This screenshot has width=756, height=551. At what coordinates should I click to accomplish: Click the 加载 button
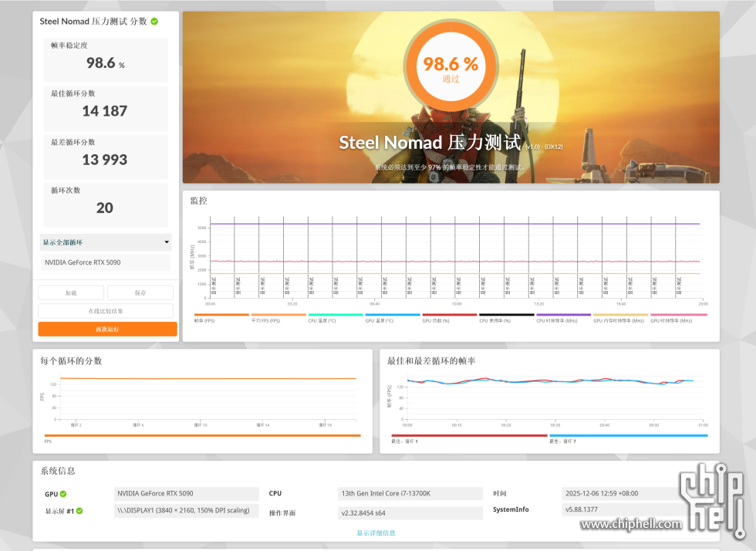[x=71, y=293]
